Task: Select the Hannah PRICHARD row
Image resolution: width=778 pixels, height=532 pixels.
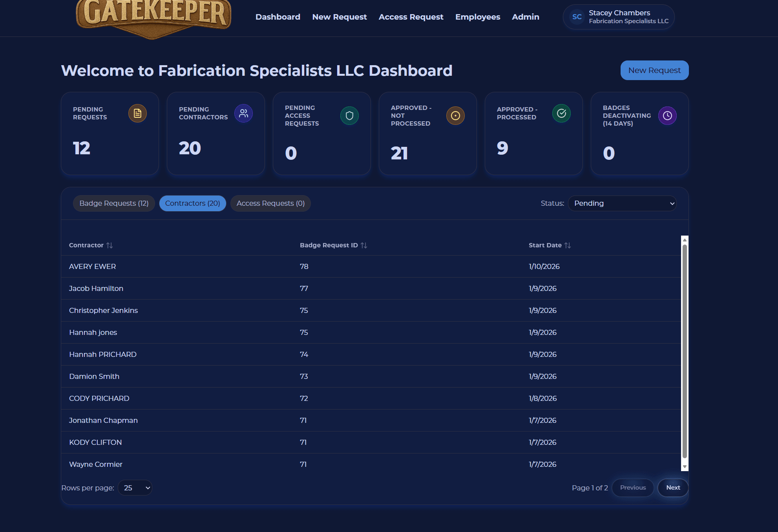Action: tap(371, 355)
